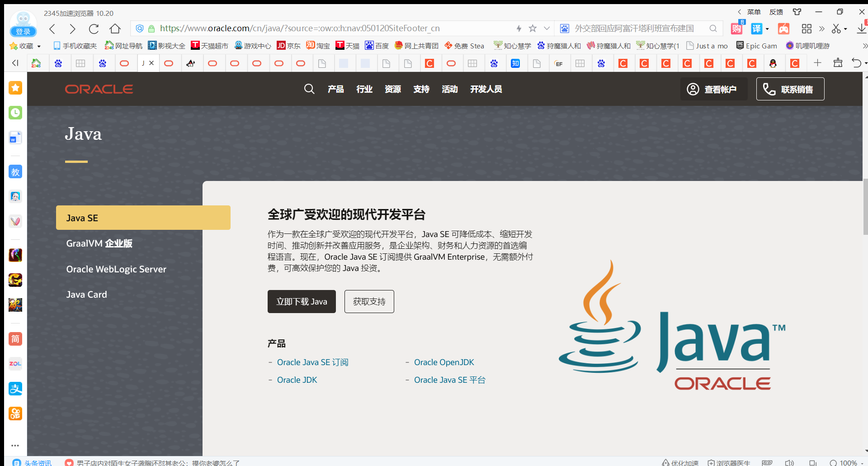Expand the screenshot tool dropdown arrow
Viewport: 868px width, 466px height.
[845, 29]
